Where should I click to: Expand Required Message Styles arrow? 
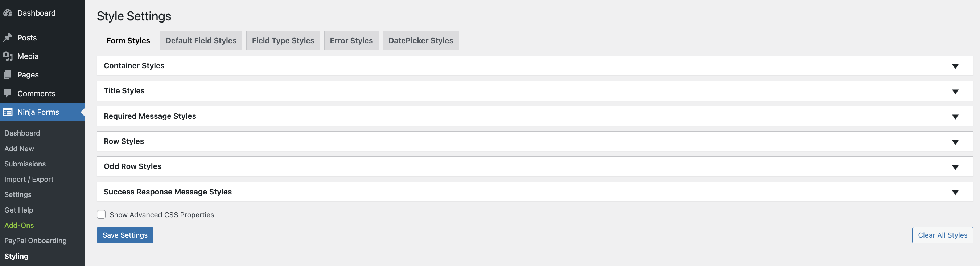coord(955,117)
